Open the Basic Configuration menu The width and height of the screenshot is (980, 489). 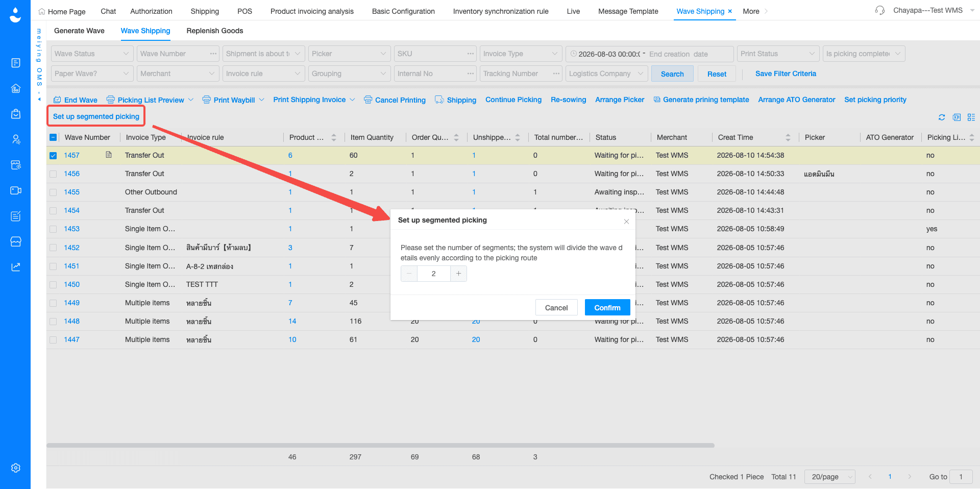pyautogui.click(x=403, y=11)
